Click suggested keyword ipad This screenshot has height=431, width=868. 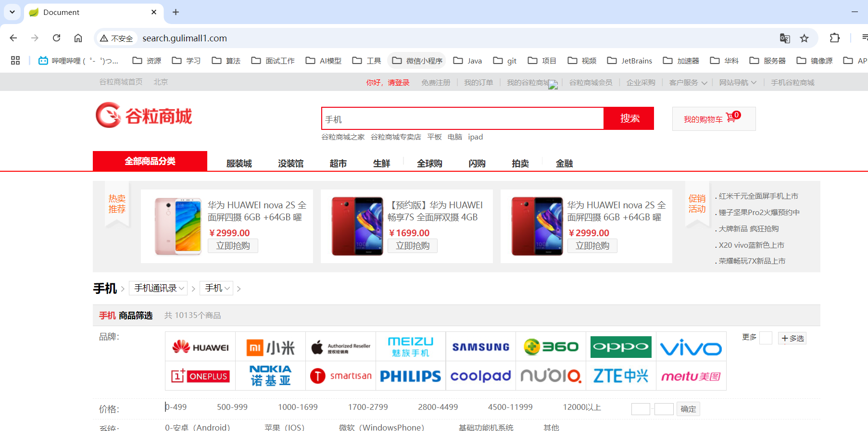(476, 137)
